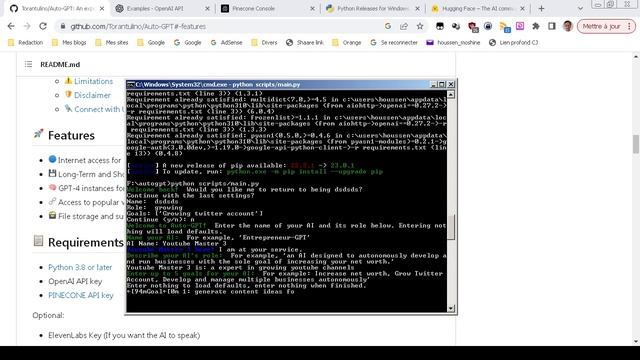Open a new browser tab

(541, 8)
